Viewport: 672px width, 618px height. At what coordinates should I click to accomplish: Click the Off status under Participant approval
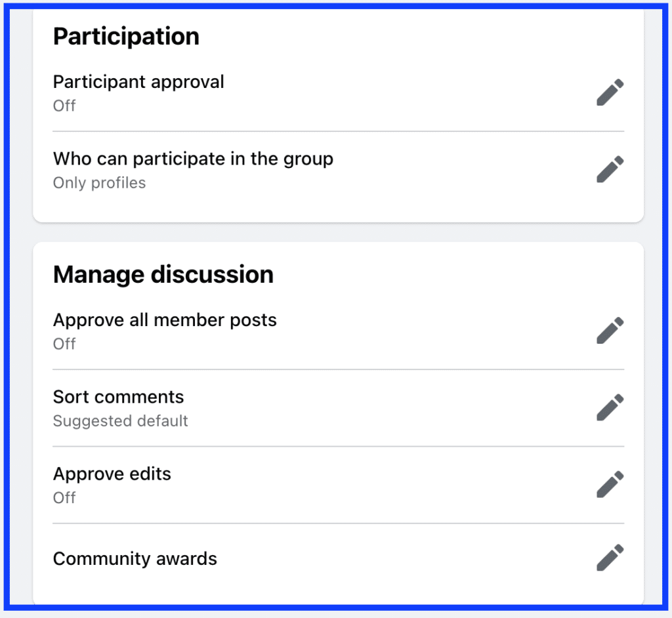pos(64,106)
